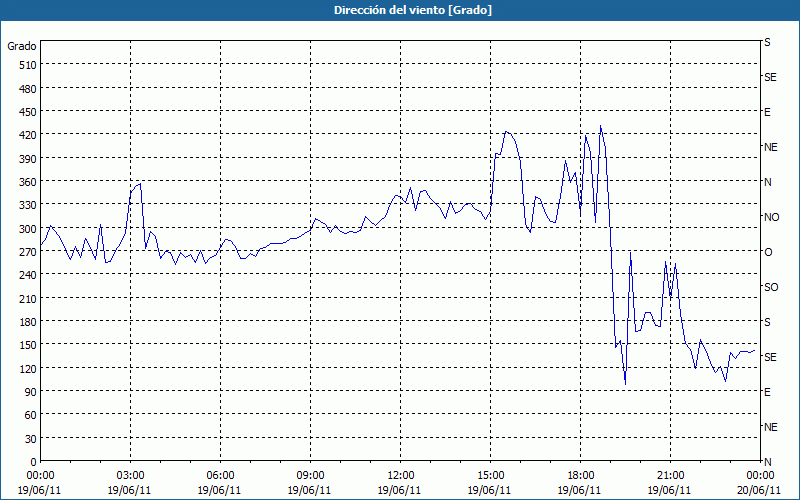Select the 510 value on the degree axis
Viewport: 800px width, 500px height.
coord(28,65)
